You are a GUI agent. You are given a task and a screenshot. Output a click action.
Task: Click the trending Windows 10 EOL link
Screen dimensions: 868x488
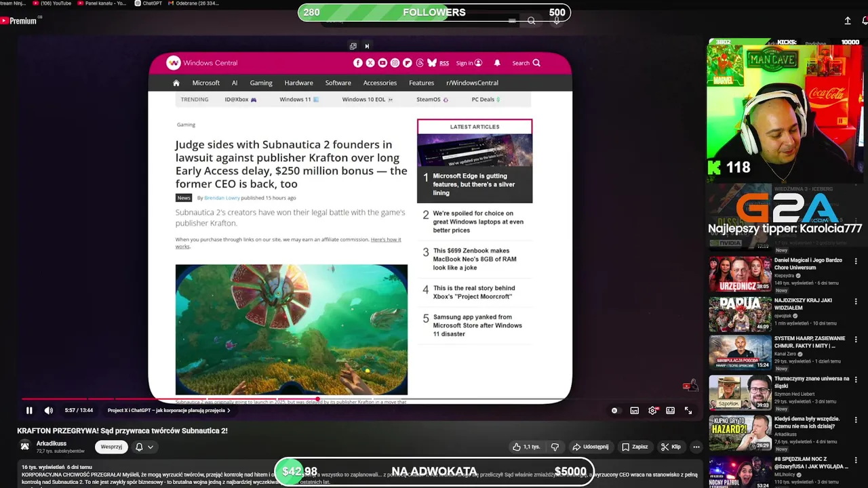tap(367, 100)
